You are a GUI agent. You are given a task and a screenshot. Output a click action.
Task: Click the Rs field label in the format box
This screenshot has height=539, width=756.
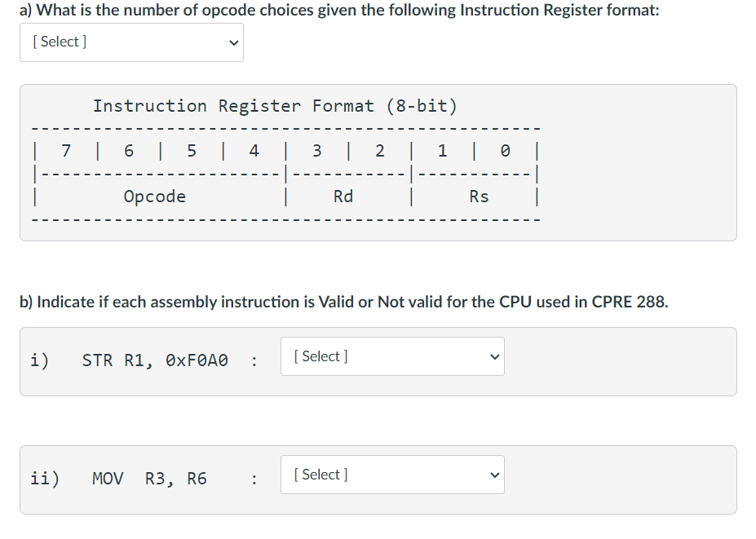tap(478, 197)
